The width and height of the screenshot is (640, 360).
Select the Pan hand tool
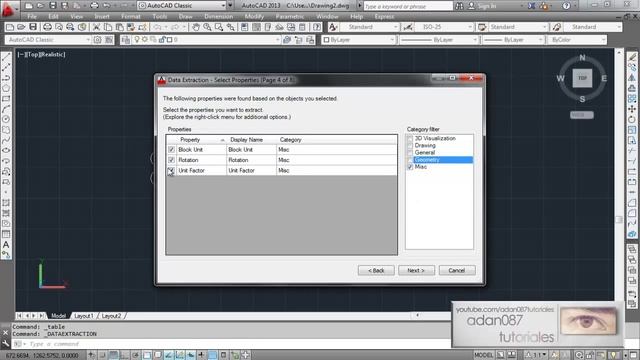coord(196,27)
